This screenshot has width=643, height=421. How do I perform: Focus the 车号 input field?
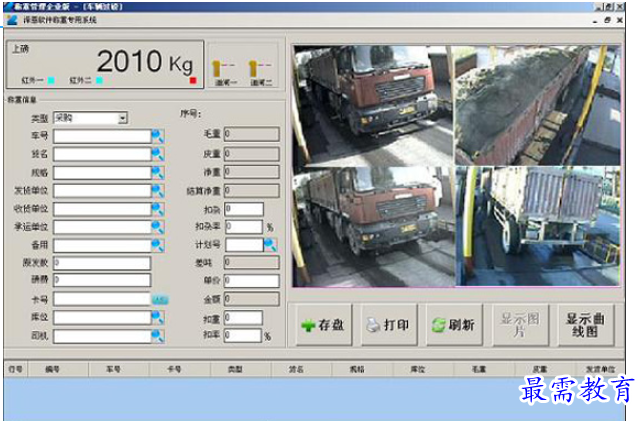click(x=102, y=136)
